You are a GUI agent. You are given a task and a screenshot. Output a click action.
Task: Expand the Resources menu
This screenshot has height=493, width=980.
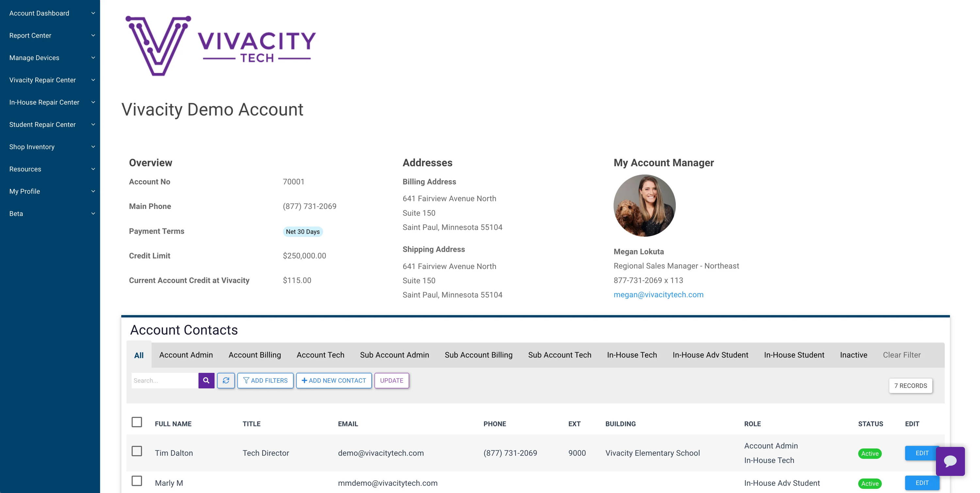point(50,169)
